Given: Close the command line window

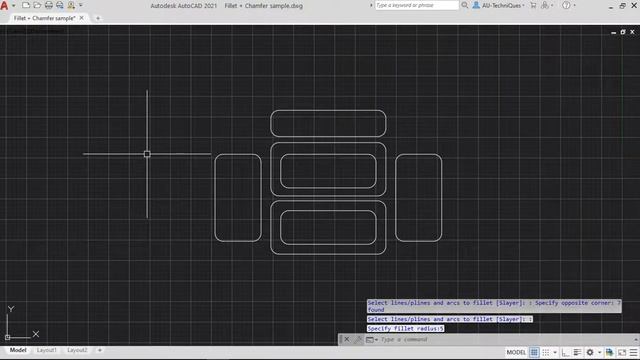Looking at the screenshot, I should click(347, 339).
